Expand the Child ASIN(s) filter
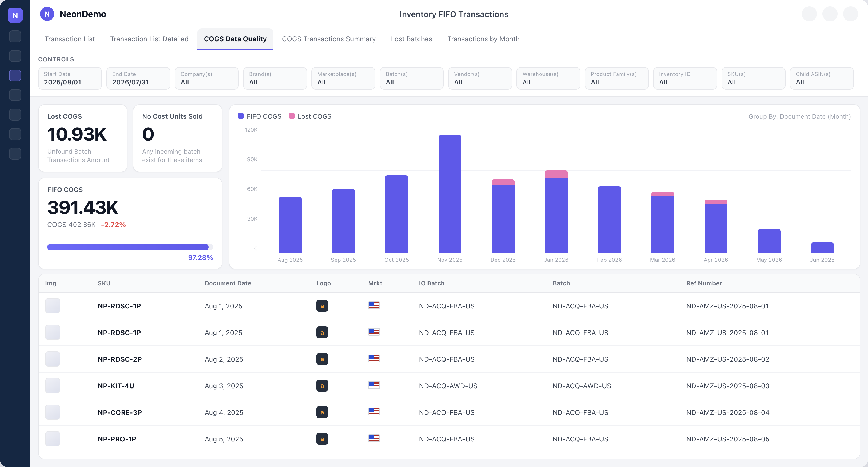The height and width of the screenshot is (467, 868). 822,78
